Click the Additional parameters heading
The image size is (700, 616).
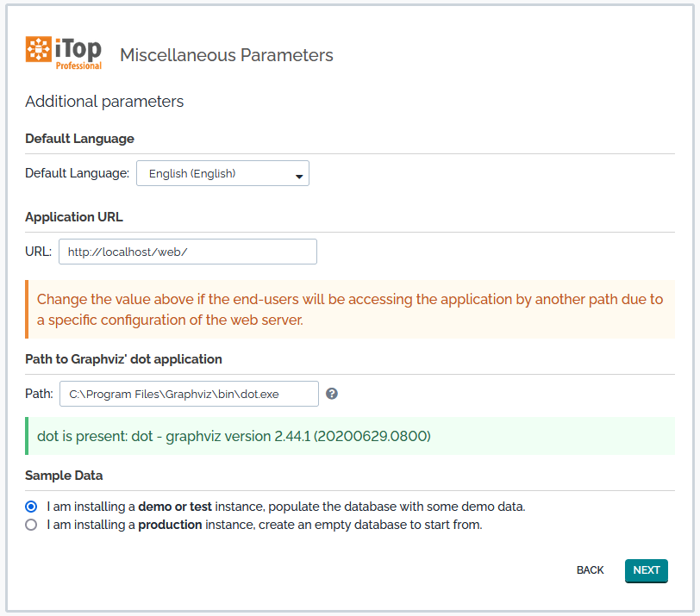(x=104, y=102)
